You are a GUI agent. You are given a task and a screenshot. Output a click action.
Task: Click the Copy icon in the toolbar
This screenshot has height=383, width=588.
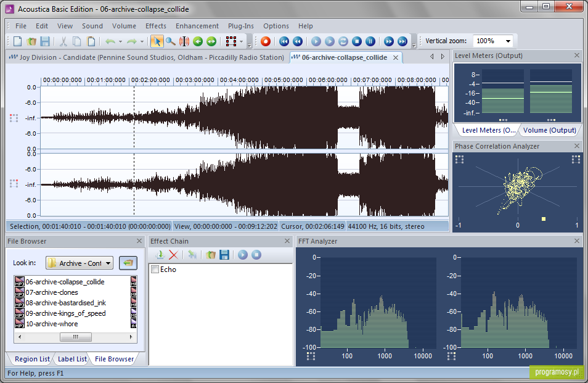pos(77,41)
